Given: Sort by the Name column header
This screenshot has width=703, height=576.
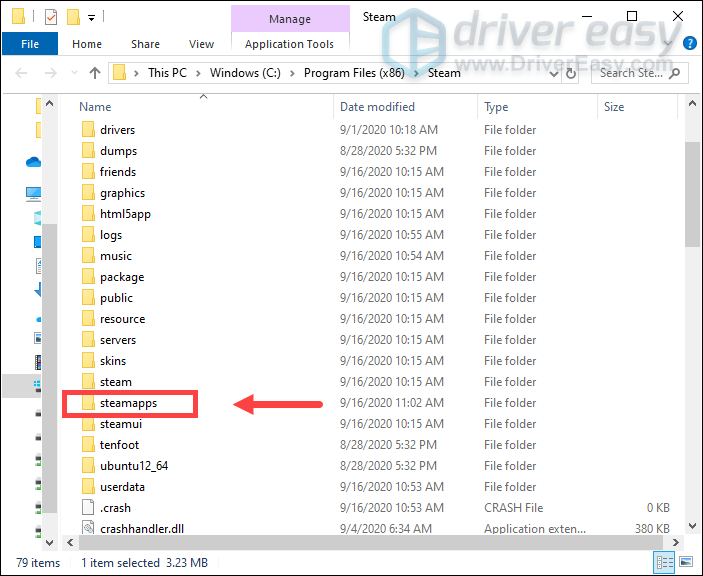Looking at the screenshot, I should pyautogui.click(x=95, y=107).
